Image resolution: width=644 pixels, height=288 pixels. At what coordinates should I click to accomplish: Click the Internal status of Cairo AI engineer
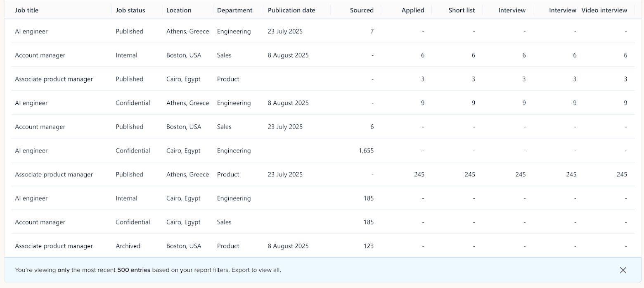pyautogui.click(x=126, y=199)
